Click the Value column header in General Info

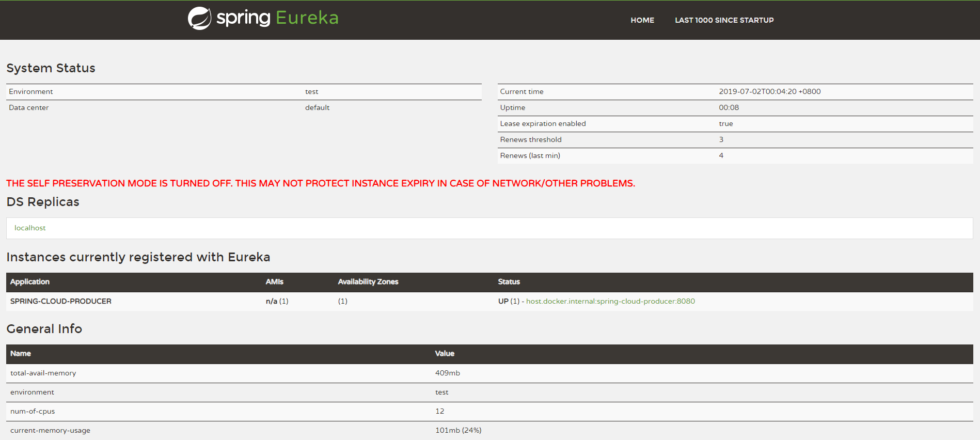click(445, 353)
